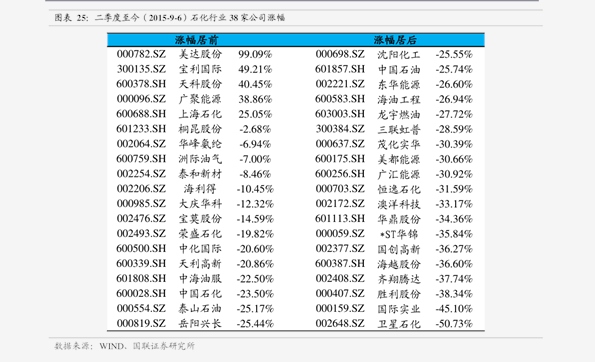Select the 宝利国际 cell
Viewport: 595px width, 362px height.
(x=200, y=69)
